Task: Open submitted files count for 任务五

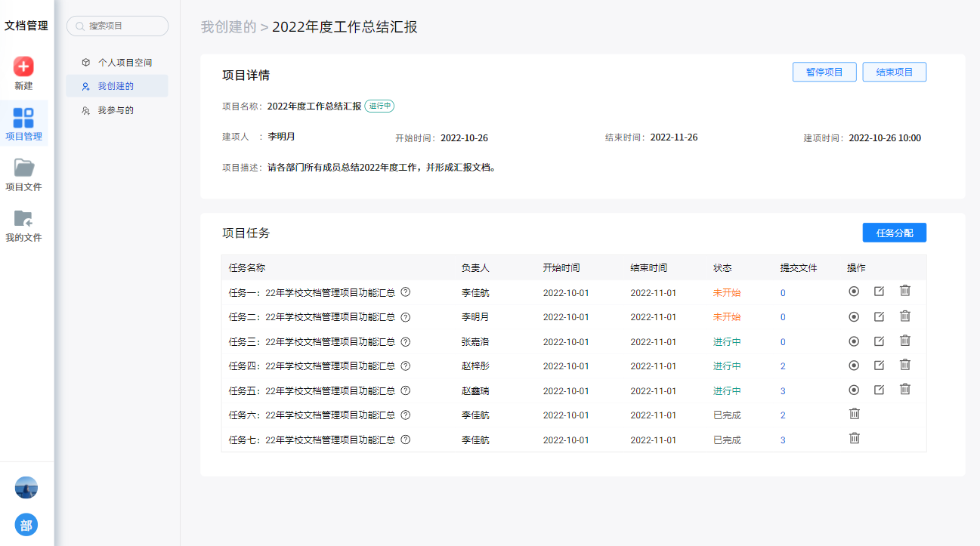Action: 783,391
